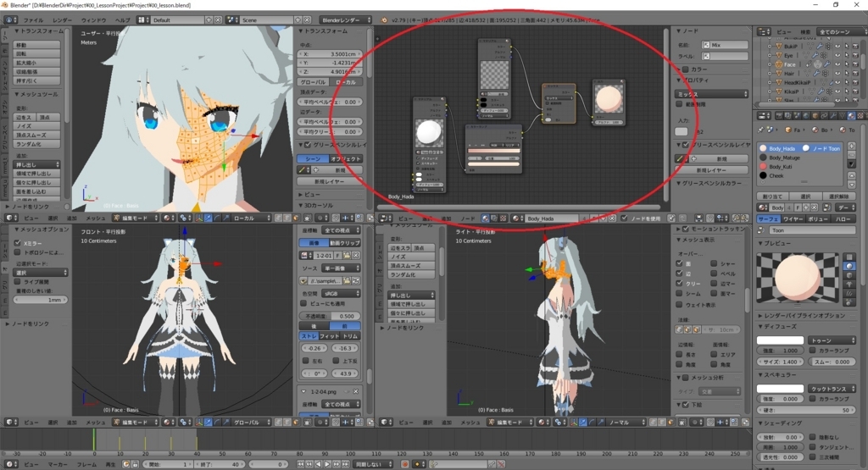Click play animation button in timeline
This screenshot has height=470, width=868.
[x=327, y=464]
